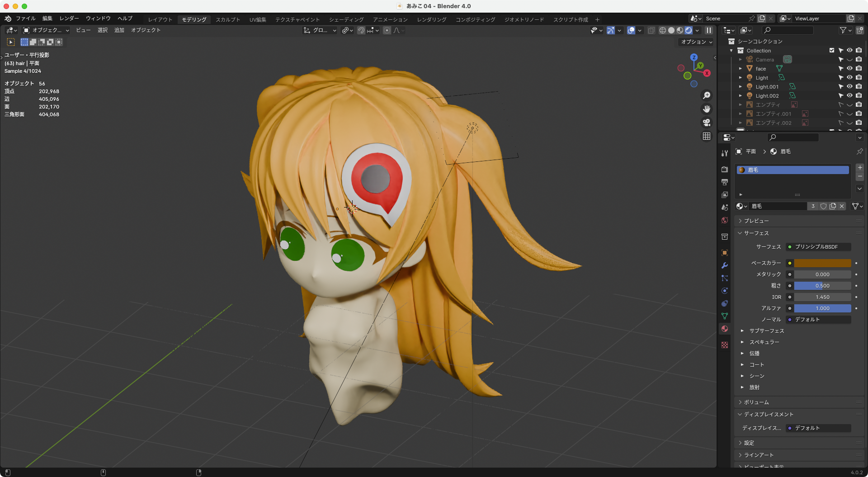Open surface shader プリンシプルBSDF selector
The image size is (868, 477).
(818, 247)
